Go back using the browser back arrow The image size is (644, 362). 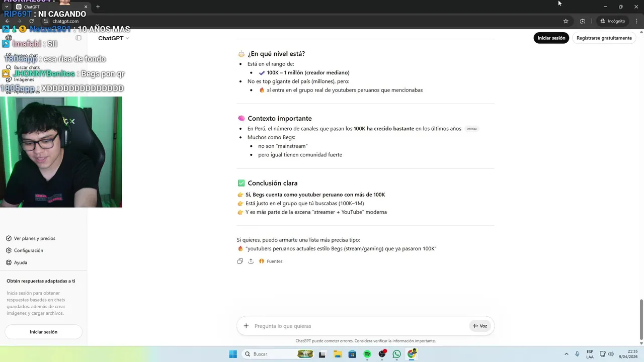(7, 21)
